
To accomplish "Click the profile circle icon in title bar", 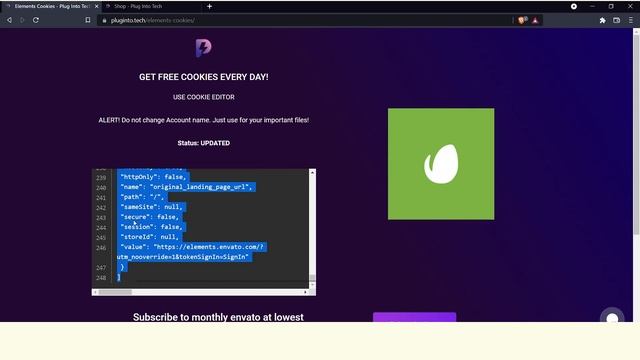I will (574, 7).
